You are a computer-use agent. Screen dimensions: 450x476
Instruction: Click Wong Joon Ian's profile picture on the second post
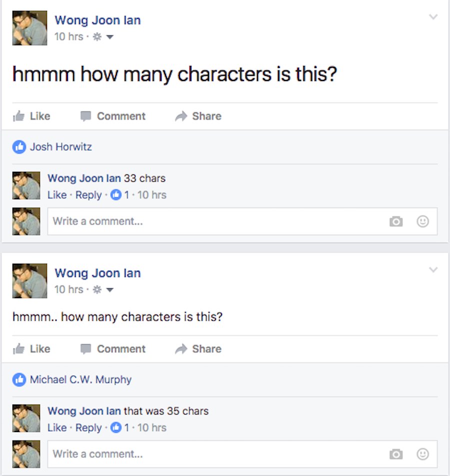[x=30, y=281]
